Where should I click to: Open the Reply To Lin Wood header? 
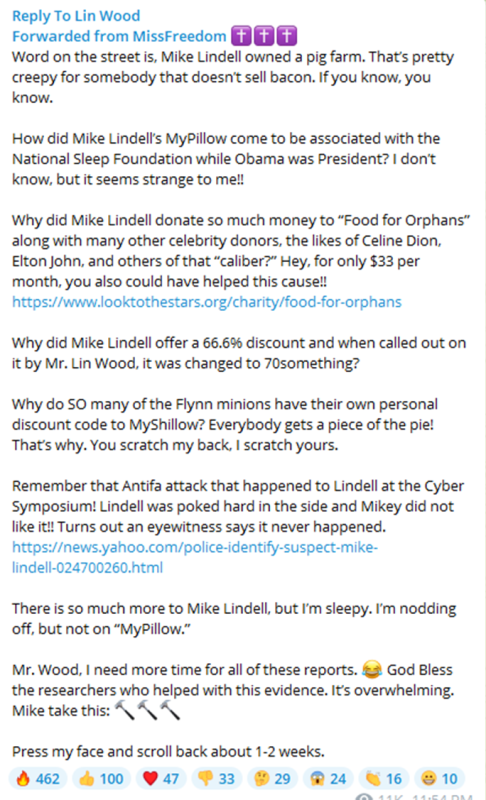pyautogui.click(x=76, y=16)
